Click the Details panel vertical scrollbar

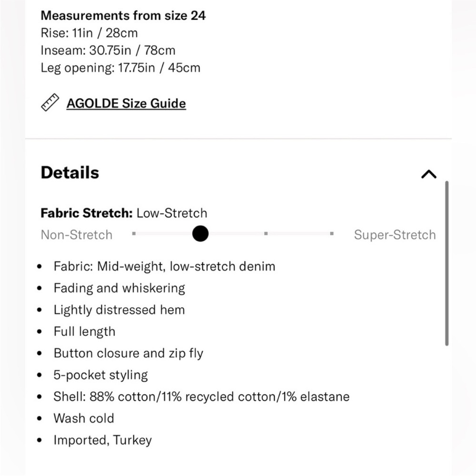pyautogui.click(x=446, y=262)
